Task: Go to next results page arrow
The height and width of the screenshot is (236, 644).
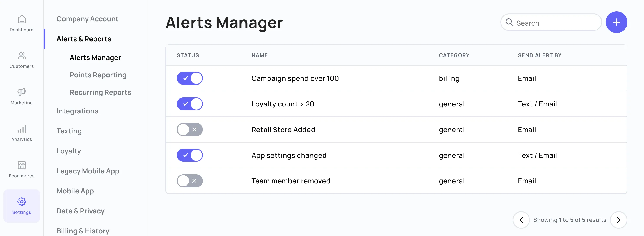Action: pos(619,220)
